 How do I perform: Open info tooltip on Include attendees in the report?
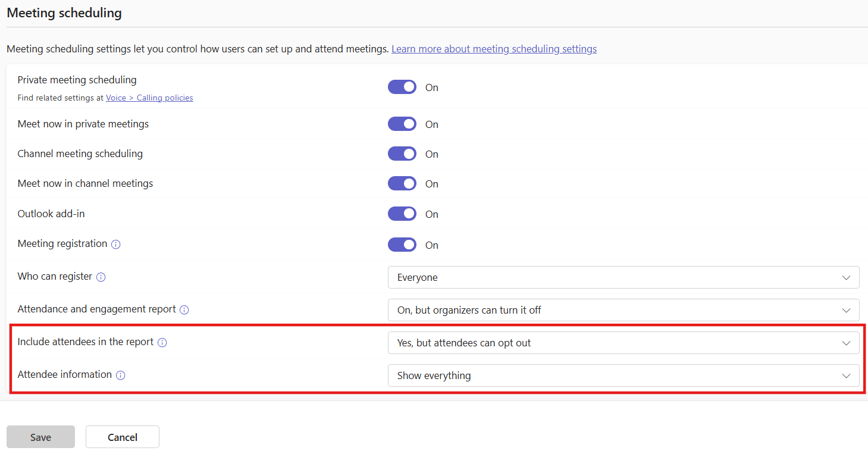162,342
